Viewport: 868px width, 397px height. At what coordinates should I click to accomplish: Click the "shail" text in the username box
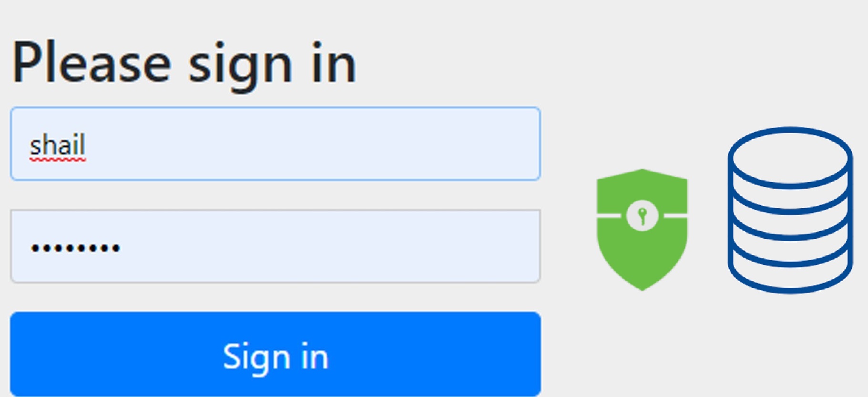[x=57, y=145]
